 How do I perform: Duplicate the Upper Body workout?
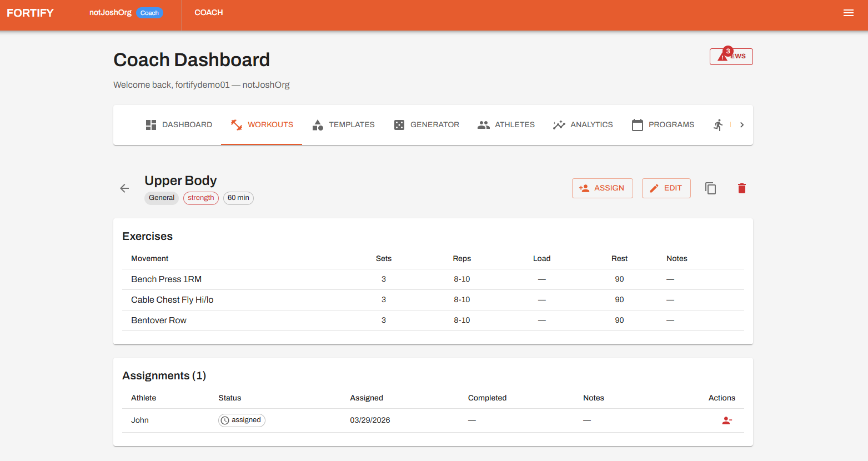(x=710, y=188)
